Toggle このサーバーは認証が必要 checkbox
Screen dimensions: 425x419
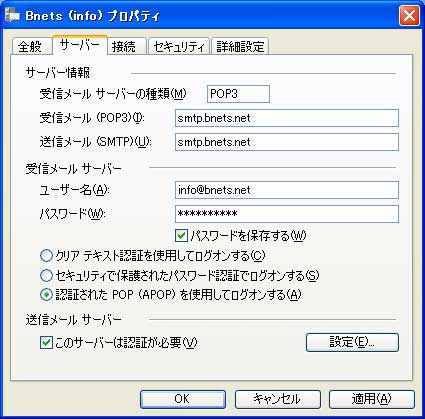[46, 342]
